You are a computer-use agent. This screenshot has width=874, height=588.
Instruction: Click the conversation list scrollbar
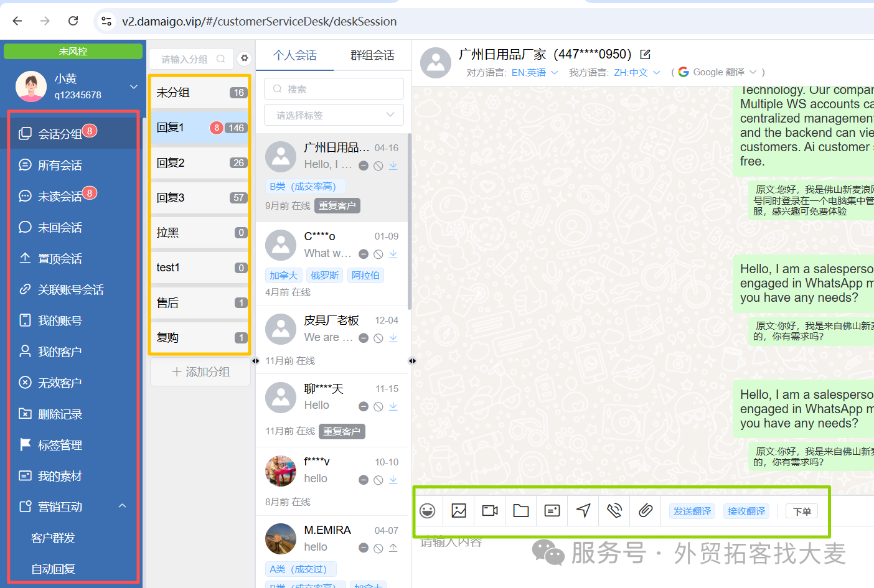(410, 221)
